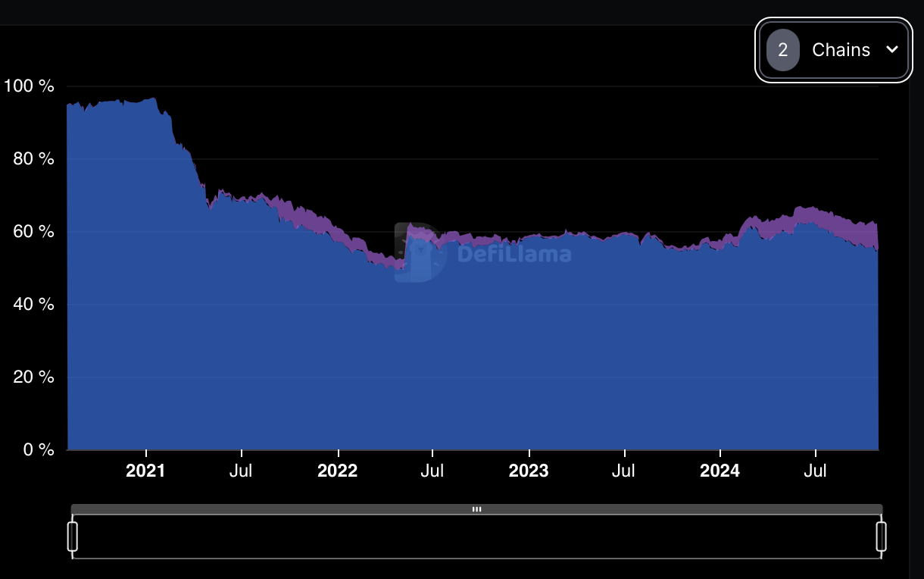Click the DefiLlama watermark text

pos(514,253)
